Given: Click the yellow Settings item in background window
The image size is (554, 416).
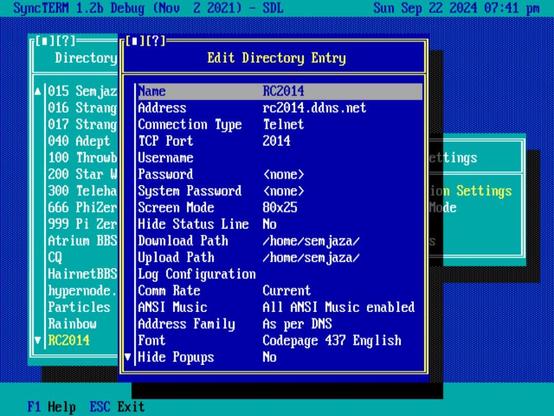Looking at the screenshot, I should (484, 191).
